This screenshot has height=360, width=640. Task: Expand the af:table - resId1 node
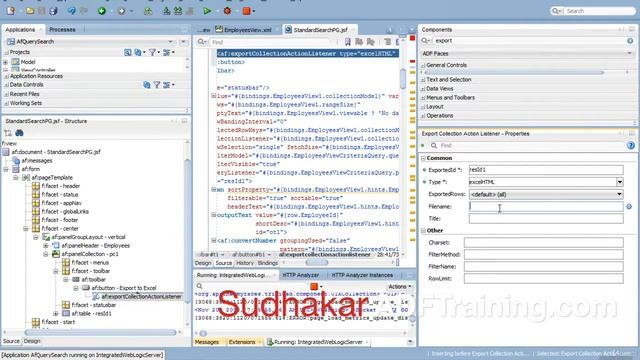tap(56, 313)
